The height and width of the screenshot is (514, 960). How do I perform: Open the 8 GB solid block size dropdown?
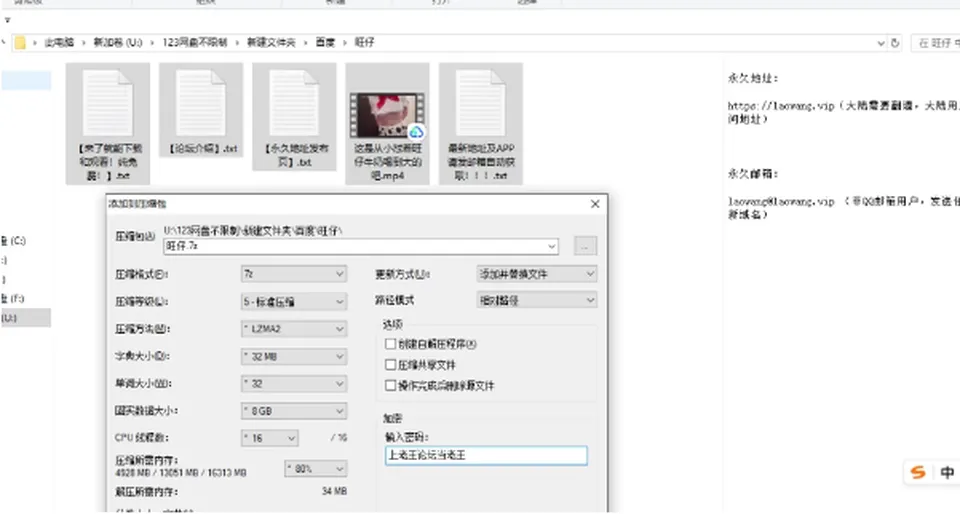294,411
